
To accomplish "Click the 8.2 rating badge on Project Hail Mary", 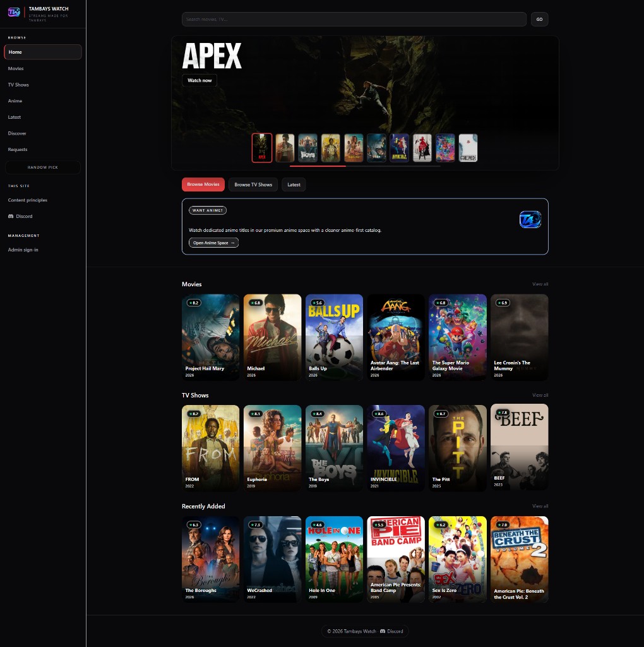I will tap(194, 303).
